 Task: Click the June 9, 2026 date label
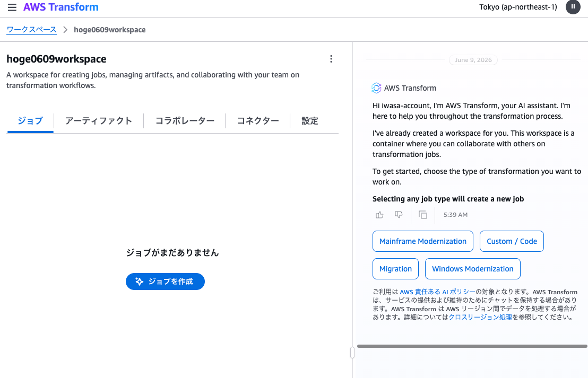(x=473, y=60)
